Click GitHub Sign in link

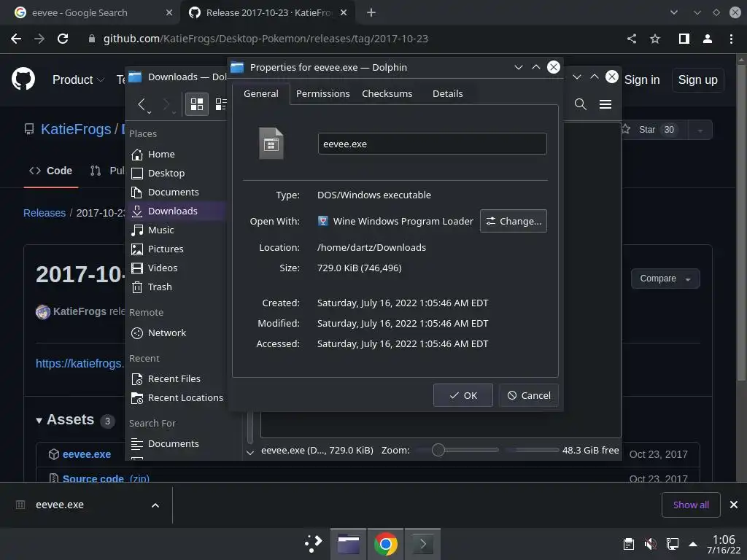point(642,79)
